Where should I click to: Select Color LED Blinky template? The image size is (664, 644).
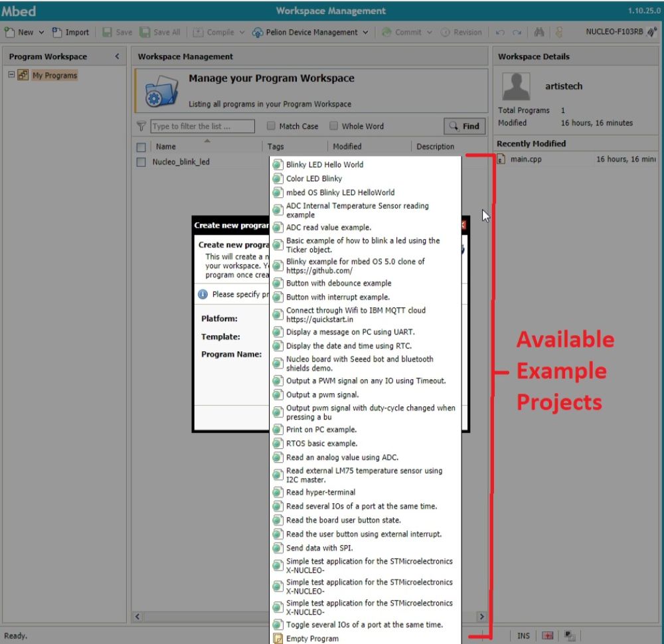point(365,178)
